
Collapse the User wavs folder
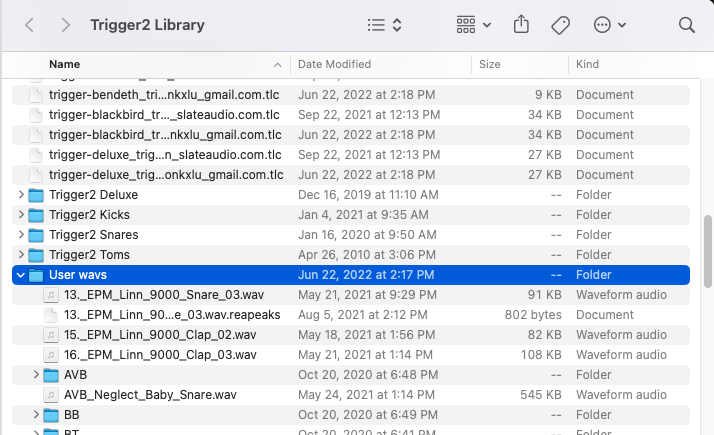coord(20,275)
